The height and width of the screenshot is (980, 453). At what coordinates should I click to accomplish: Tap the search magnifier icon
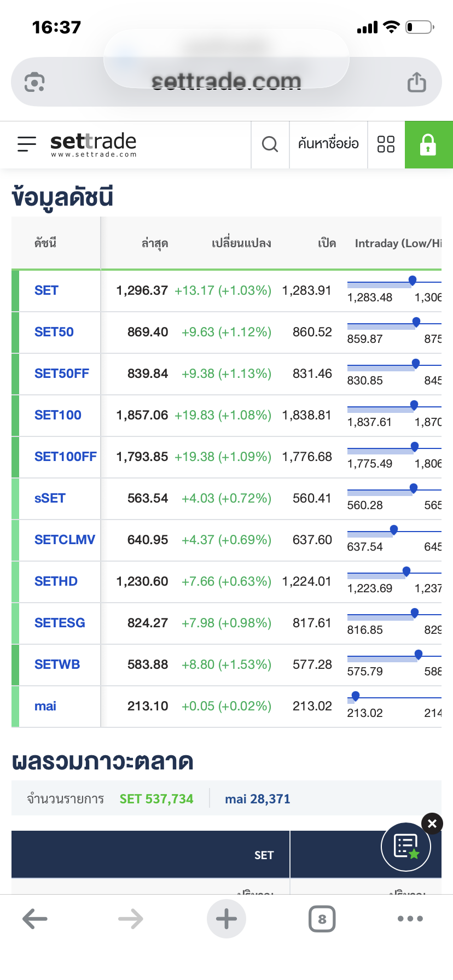[x=270, y=144]
